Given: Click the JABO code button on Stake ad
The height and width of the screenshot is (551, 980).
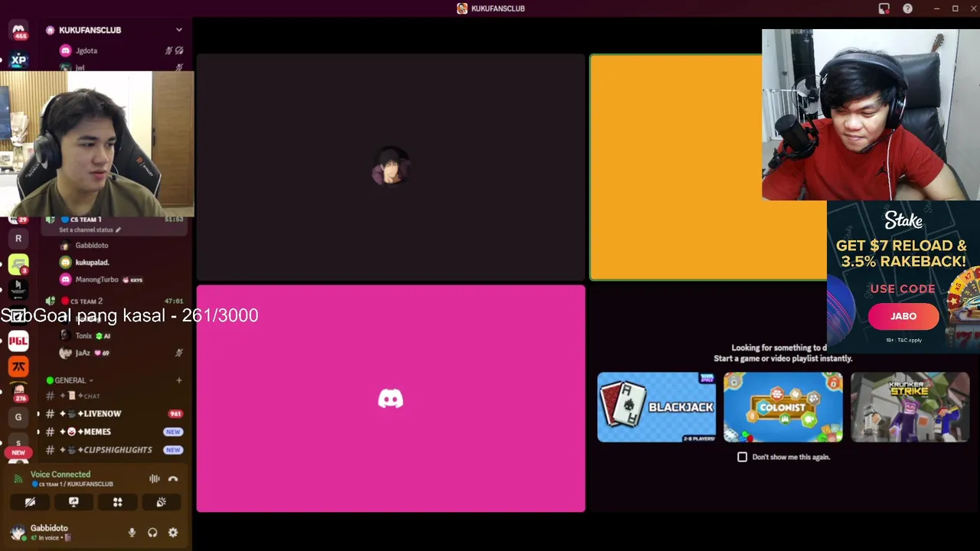Looking at the screenshot, I should click(903, 316).
